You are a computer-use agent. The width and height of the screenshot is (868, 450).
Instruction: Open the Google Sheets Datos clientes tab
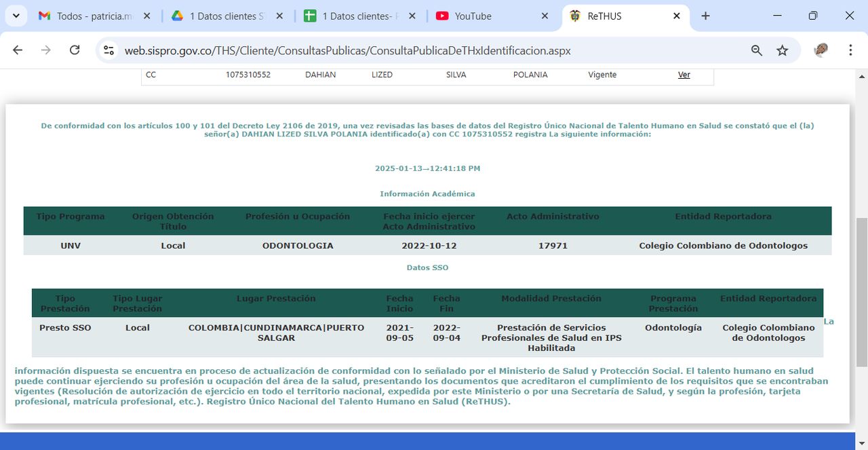tap(359, 16)
